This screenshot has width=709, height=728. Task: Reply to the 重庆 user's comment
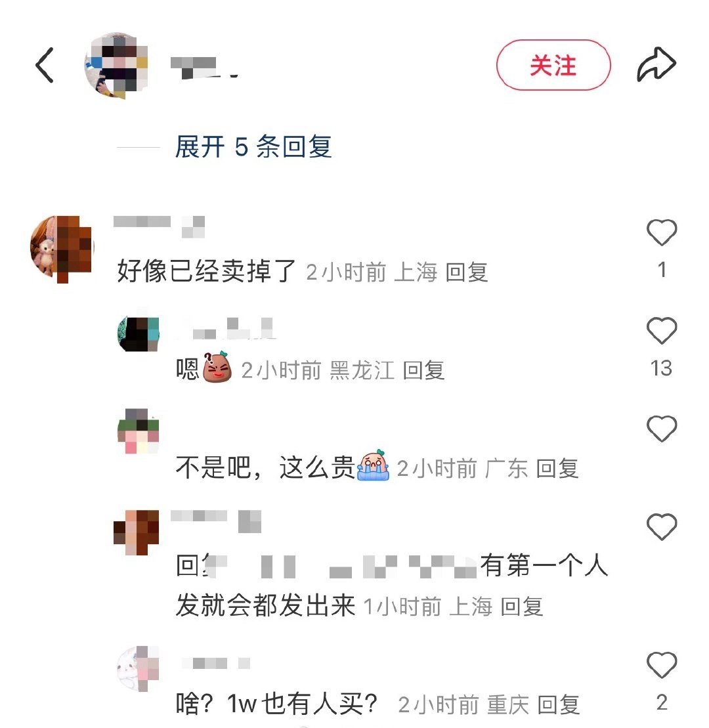point(559,705)
